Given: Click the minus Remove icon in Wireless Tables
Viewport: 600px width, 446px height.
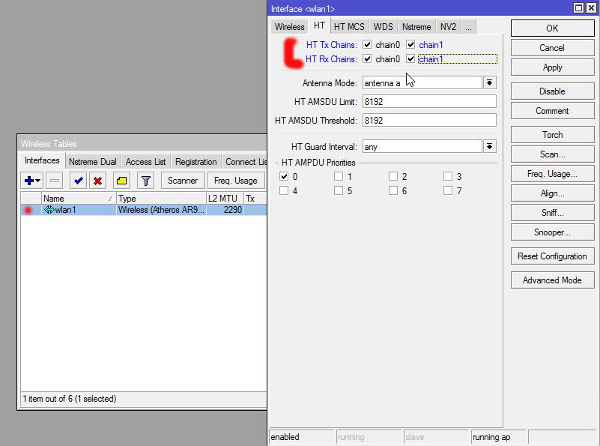Looking at the screenshot, I should point(54,180).
